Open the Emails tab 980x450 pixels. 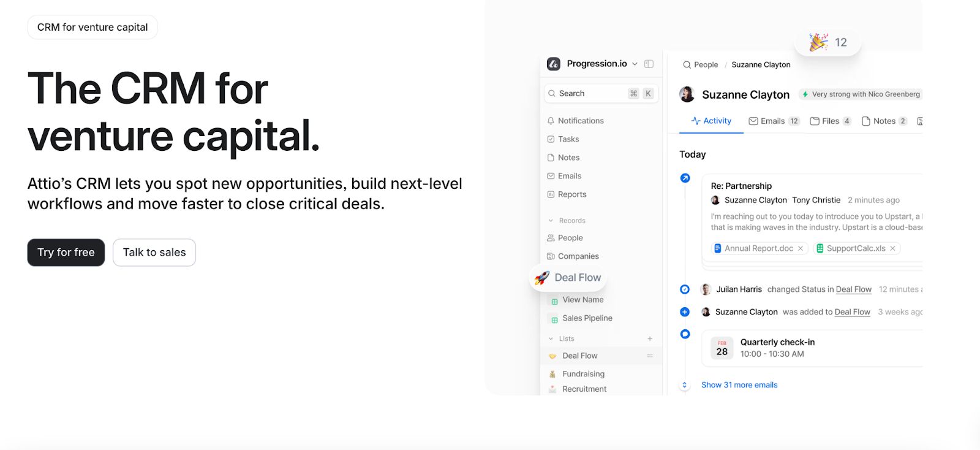click(774, 121)
